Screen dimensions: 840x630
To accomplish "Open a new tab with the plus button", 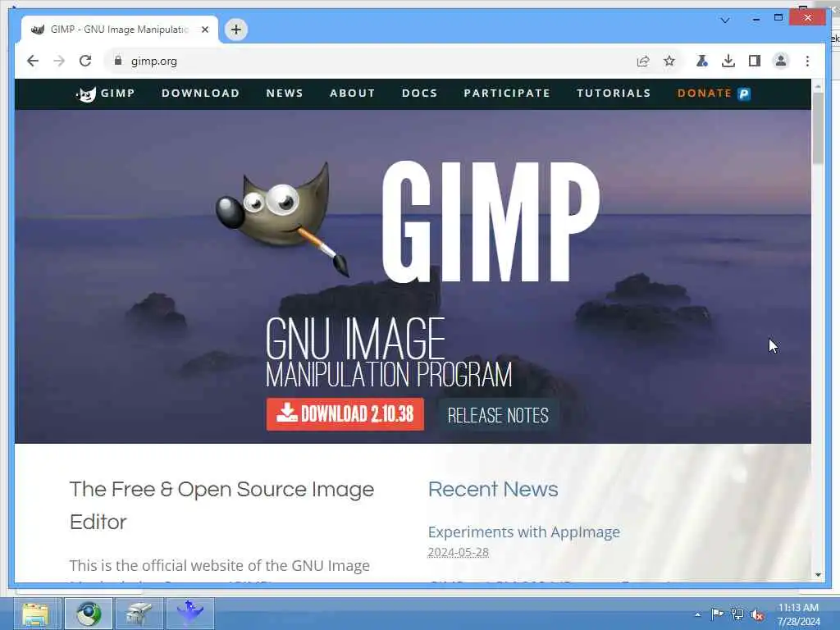I will [236, 30].
